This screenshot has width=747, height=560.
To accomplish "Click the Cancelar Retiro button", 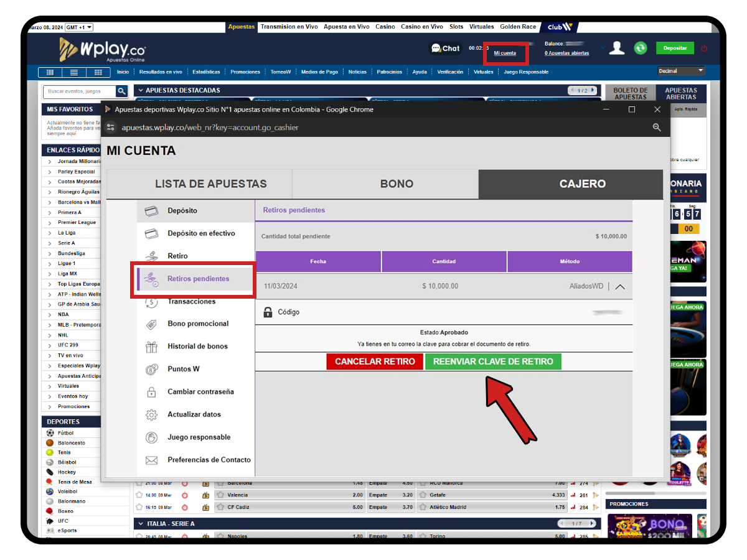I will click(375, 362).
